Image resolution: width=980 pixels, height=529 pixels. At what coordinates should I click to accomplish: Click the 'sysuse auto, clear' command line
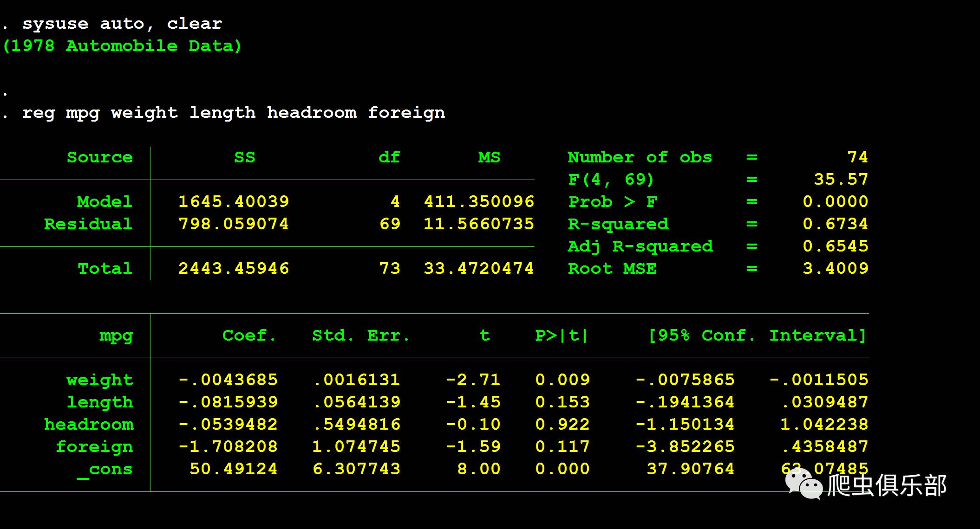[x=122, y=24]
